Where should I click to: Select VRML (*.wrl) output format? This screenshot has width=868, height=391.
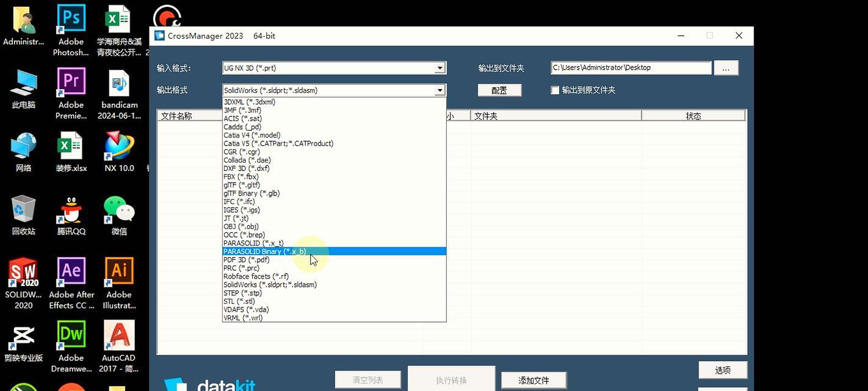[x=334, y=318]
